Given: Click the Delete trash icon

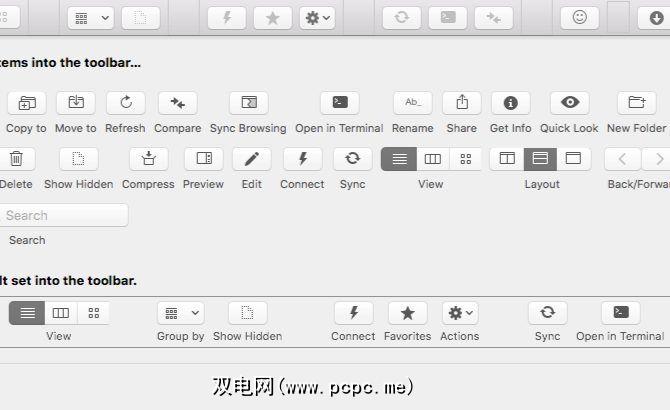Looking at the screenshot, I should click(x=16, y=159).
